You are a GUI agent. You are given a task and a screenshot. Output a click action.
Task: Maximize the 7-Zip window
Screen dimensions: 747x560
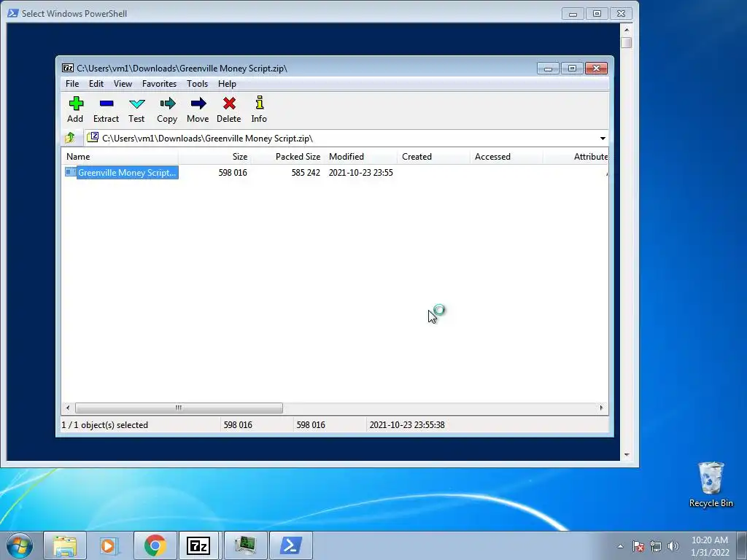[x=572, y=69]
